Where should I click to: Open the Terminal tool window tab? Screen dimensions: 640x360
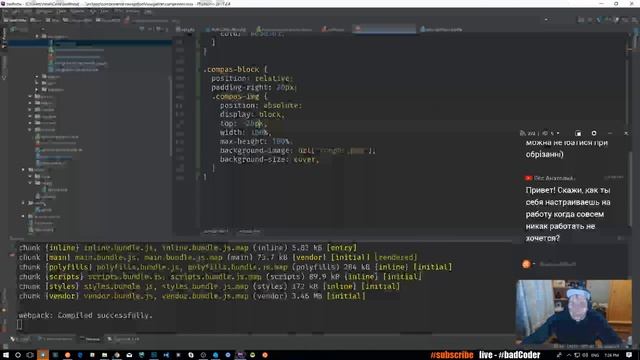(90, 339)
